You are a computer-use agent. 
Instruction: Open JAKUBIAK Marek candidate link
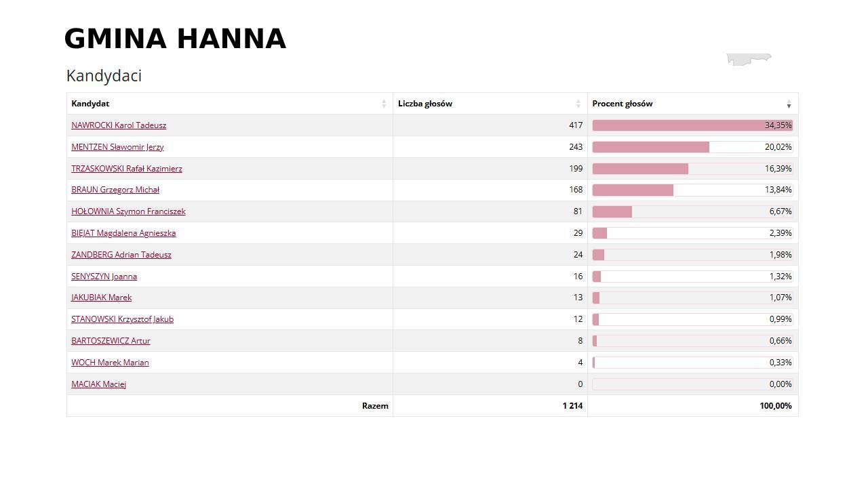coord(102,298)
